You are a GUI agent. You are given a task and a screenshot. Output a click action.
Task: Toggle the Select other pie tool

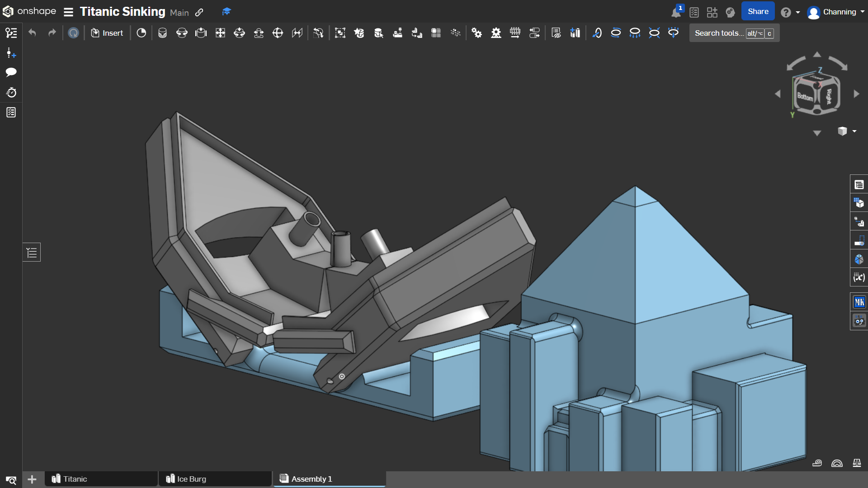[141, 33]
